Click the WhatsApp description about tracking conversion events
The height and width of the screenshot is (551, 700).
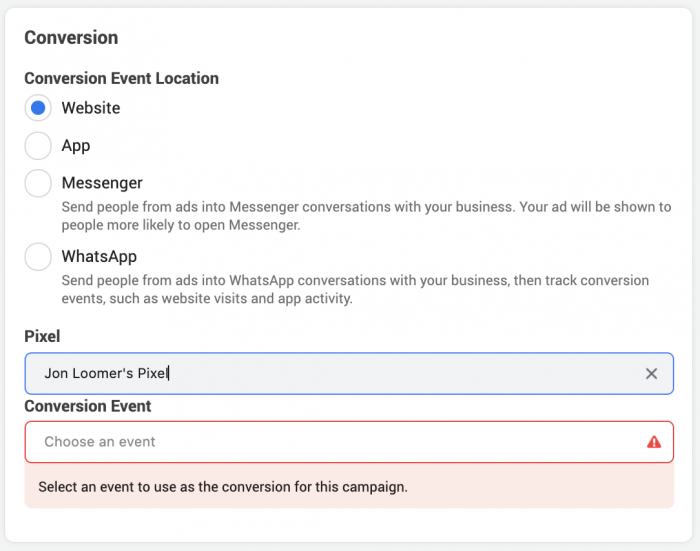click(355, 289)
